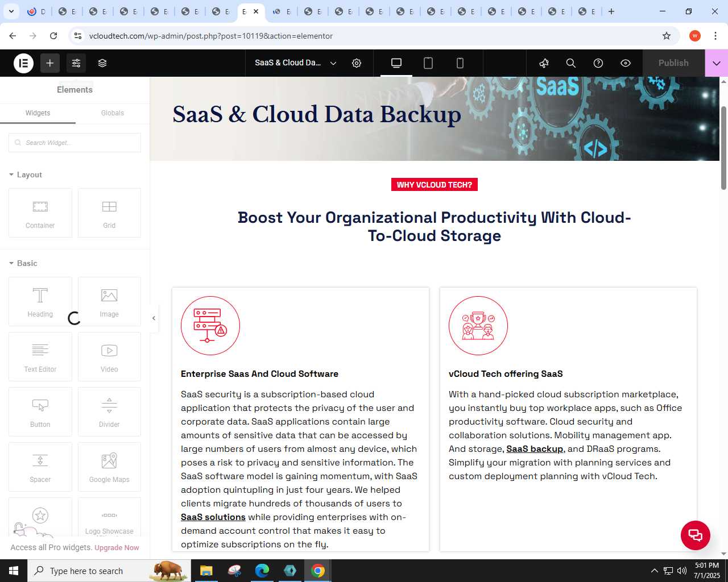This screenshot has height=582, width=728.
Task: Switch to the Widgets tab
Action: tap(38, 113)
